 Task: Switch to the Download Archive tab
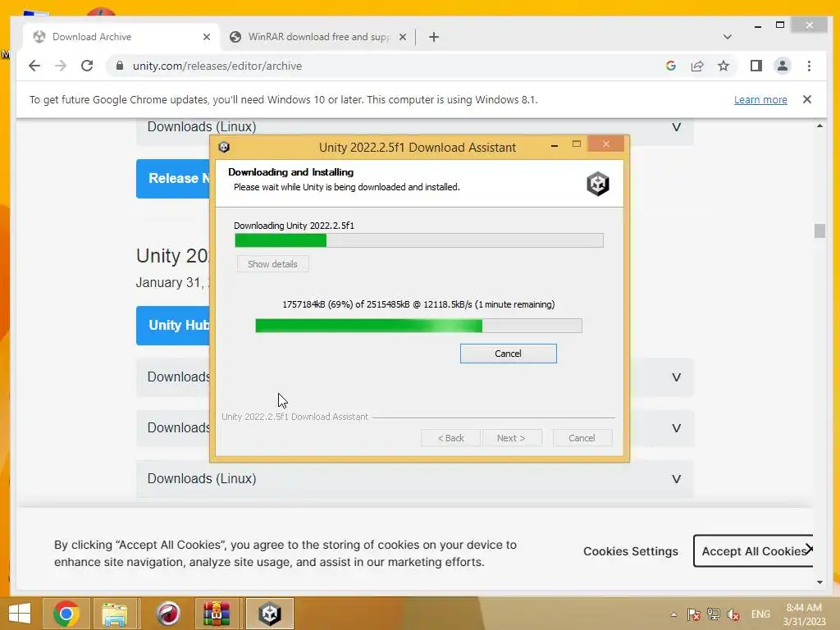pyautogui.click(x=122, y=37)
